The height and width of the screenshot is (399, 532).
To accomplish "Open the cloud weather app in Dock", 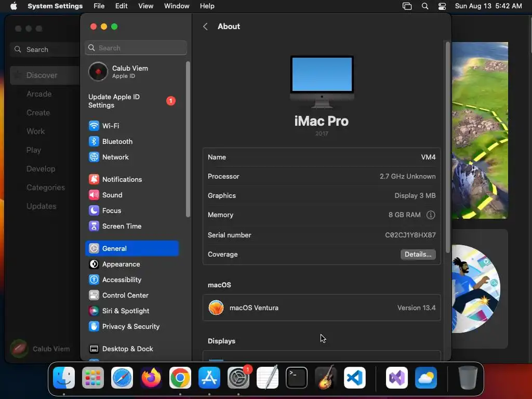I will coord(426,378).
